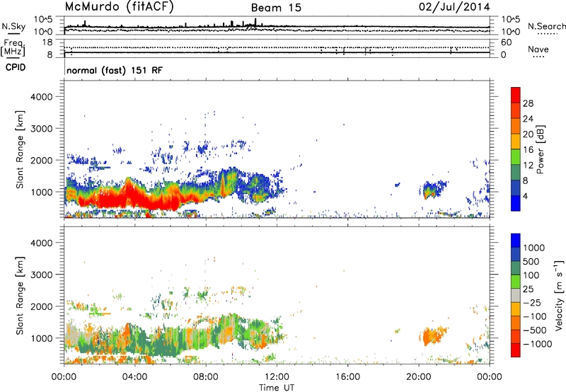Screen dimensions: 566x392
Task: Click the orange echo patch near 20:30 in velocity panel
Action: click(432, 335)
